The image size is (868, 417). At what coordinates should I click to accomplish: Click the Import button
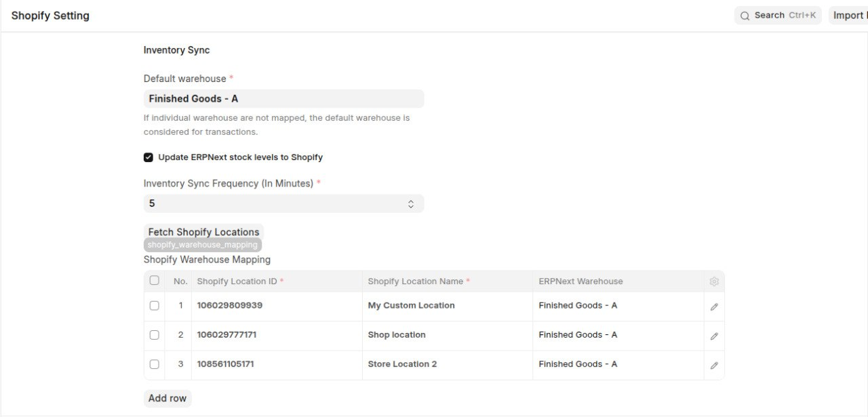[x=848, y=16]
